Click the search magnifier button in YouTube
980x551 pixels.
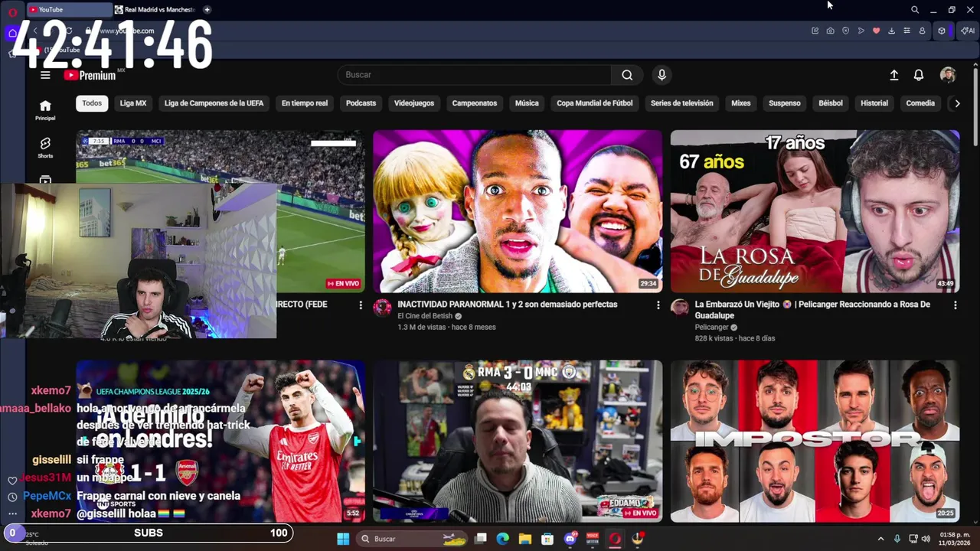point(627,75)
